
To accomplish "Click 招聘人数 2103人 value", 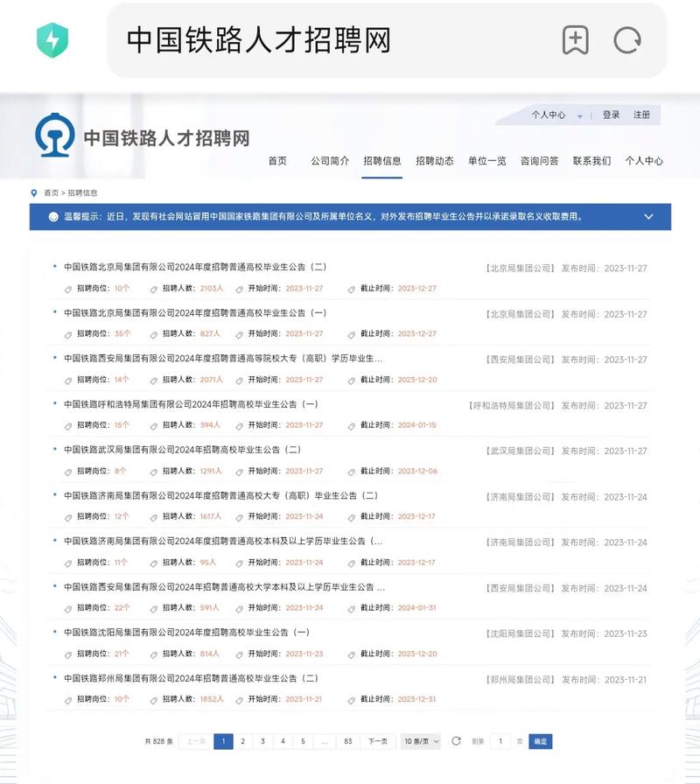I will [x=212, y=289].
